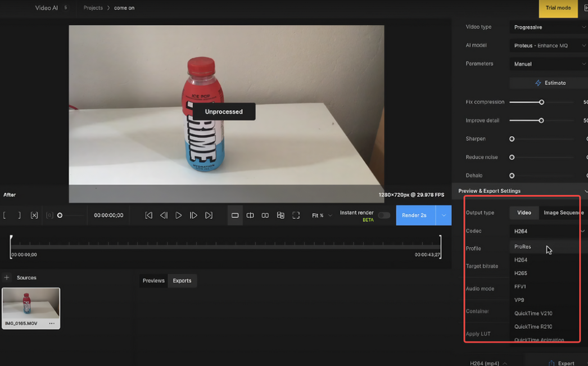This screenshot has width=588, height=366.
Task: Select the single preview view mode
Action: point(235,215)
